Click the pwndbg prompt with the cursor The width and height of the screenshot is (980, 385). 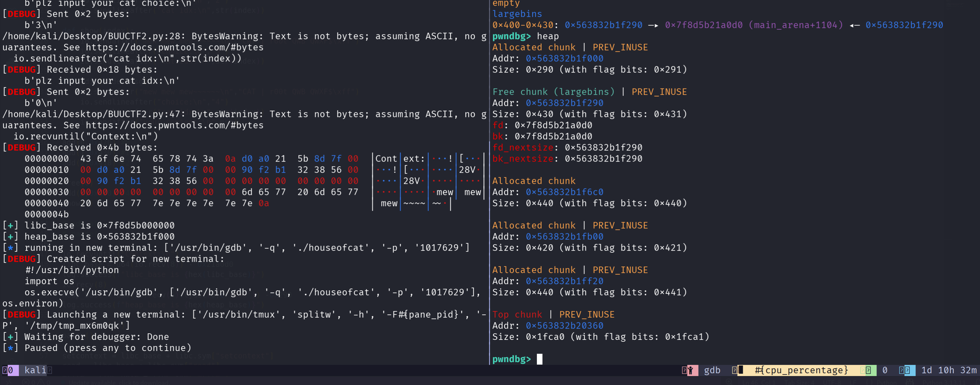pyautogui.click(x=517, y=359)
